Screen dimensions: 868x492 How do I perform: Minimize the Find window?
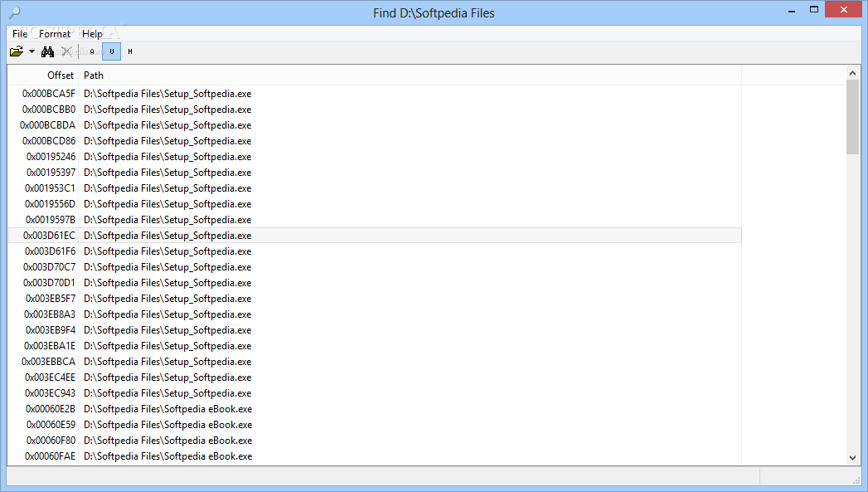[792, 10]
